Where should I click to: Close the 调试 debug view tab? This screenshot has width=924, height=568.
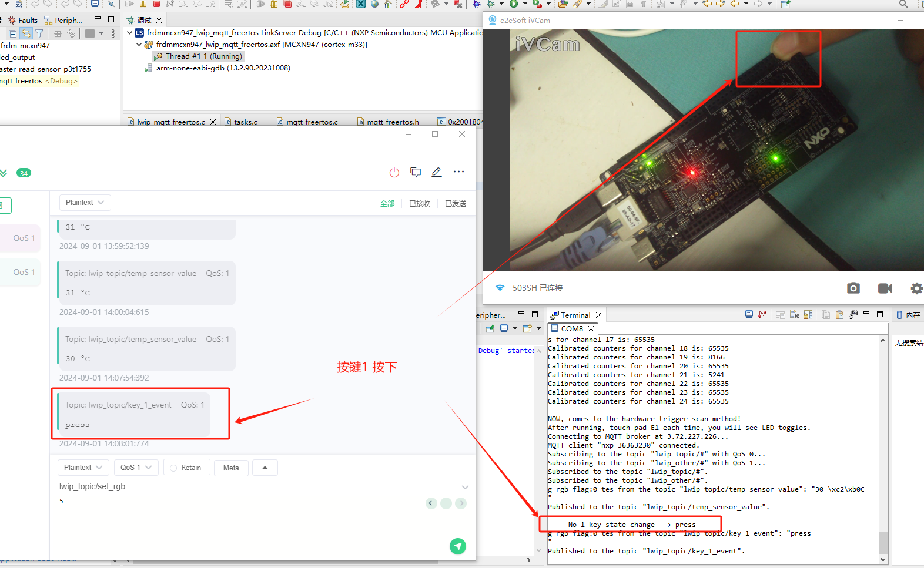(159, 20)
